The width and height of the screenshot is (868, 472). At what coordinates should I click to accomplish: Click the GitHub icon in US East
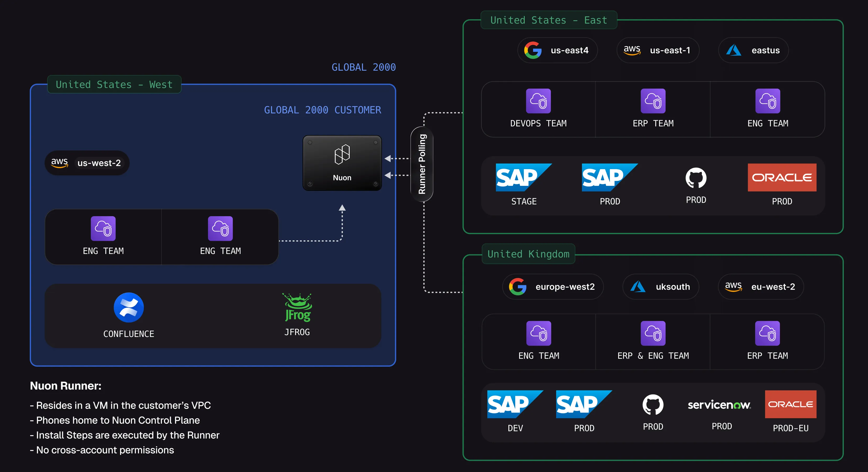[x=696, y=178]
